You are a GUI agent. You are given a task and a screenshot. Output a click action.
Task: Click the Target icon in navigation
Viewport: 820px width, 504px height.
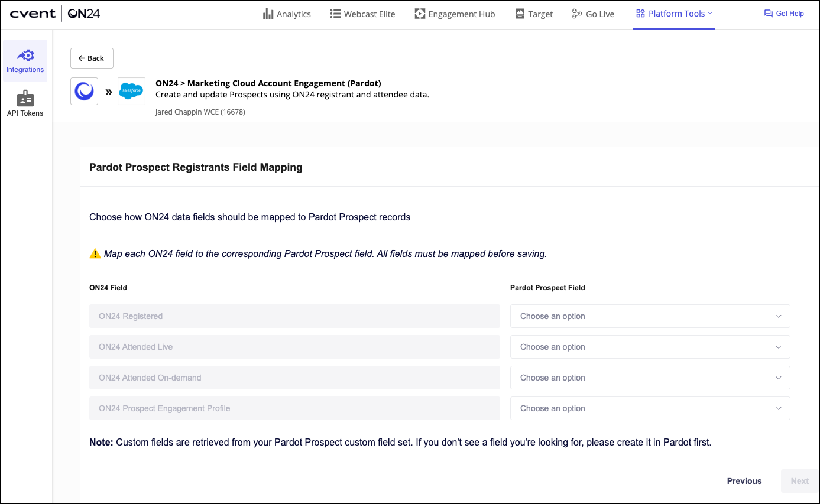[520, 14]
